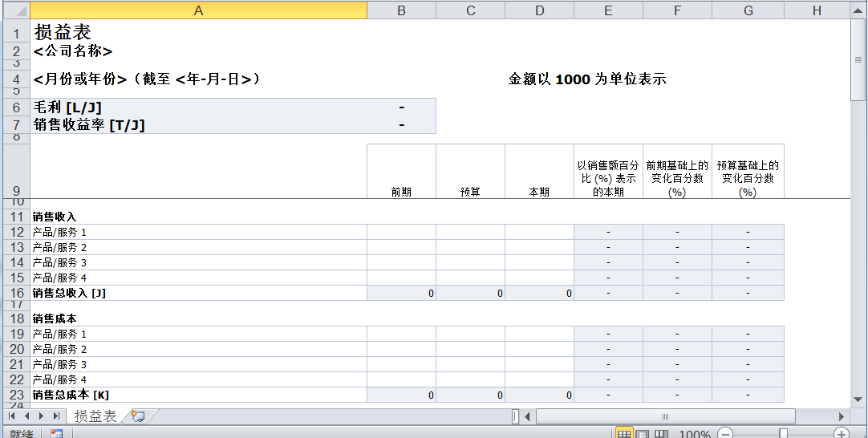Click the zoom slider handle
868x438 pixels.
click(783, 433)
